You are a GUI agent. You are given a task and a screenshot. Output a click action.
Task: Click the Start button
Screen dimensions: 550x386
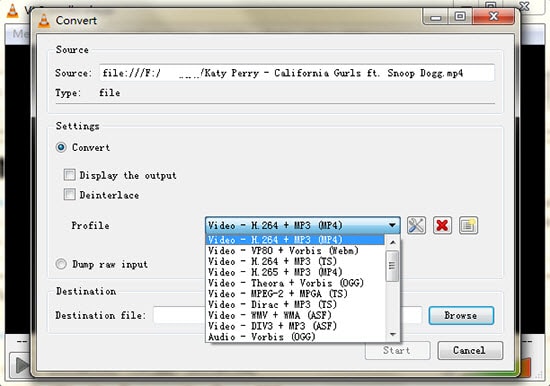pyautogui.click(x=397, y=351)
